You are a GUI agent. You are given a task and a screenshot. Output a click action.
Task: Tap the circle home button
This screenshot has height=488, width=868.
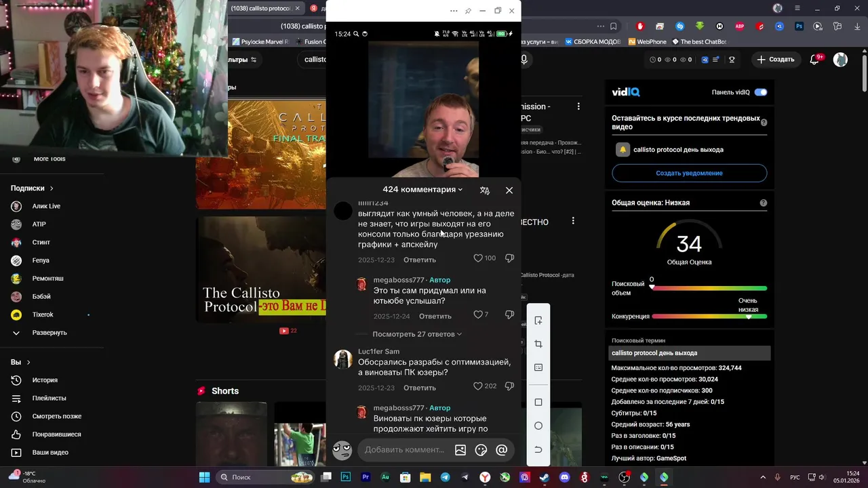[x=538, y=426]
